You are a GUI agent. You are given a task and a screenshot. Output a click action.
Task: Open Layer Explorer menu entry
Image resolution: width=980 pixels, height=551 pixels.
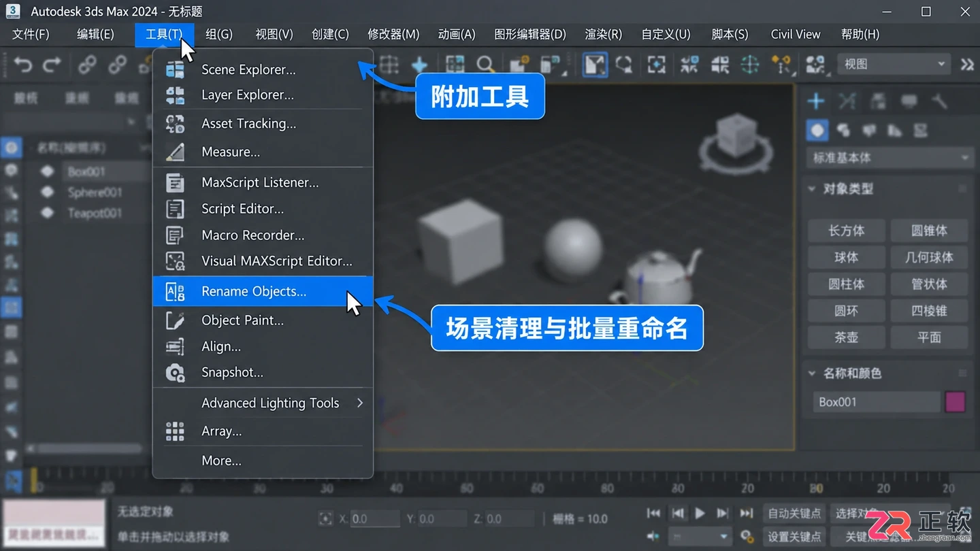[263, 95]
